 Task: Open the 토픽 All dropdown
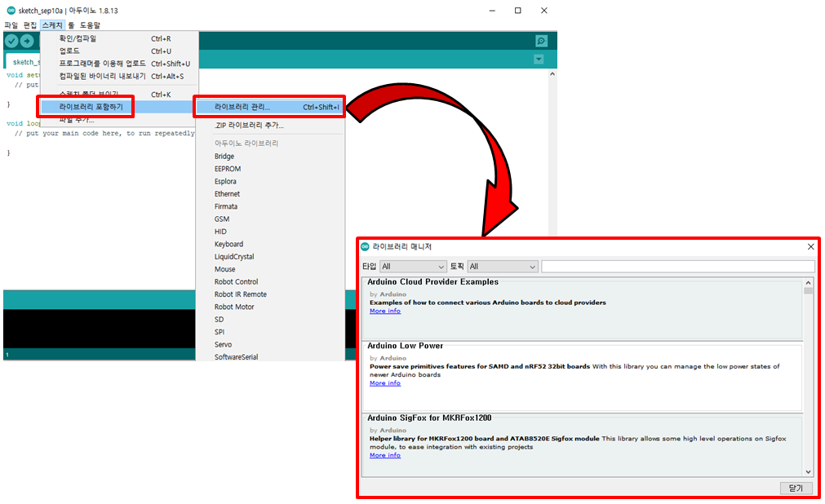point(503,267)
